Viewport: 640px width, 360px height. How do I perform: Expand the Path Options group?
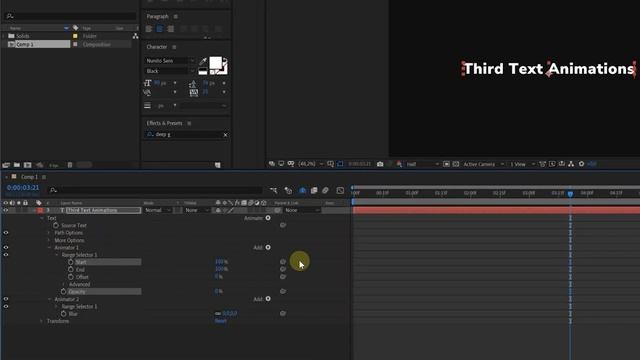(49, 233)
